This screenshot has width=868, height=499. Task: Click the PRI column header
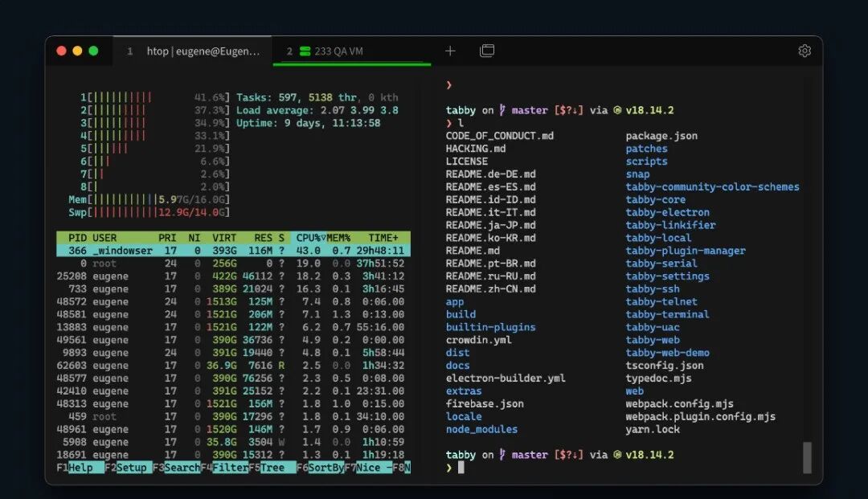click(167, 238)
